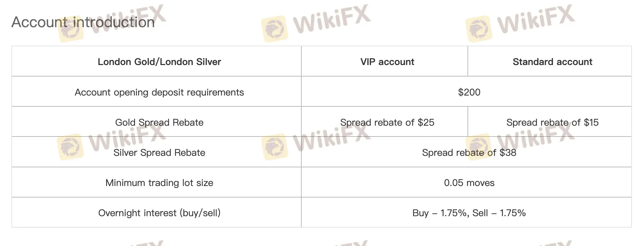Select the Overnight interest (buy/sell) label
Viewport: 644px width, 246px height.
[x=159, y=213]
